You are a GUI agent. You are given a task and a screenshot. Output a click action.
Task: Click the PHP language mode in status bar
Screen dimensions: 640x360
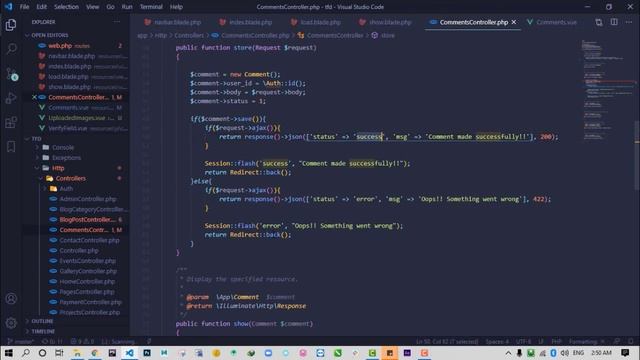(556, 342)
